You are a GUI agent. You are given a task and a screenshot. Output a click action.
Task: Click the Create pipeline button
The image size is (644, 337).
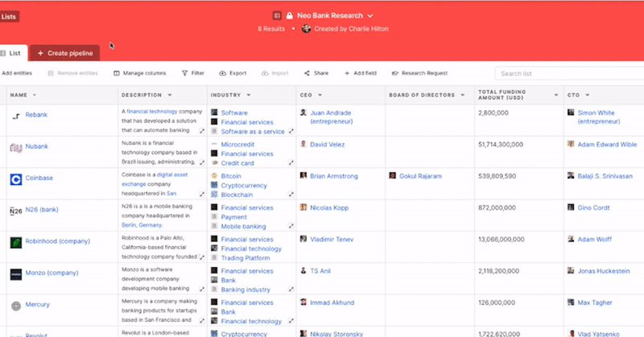pos(65,53)
